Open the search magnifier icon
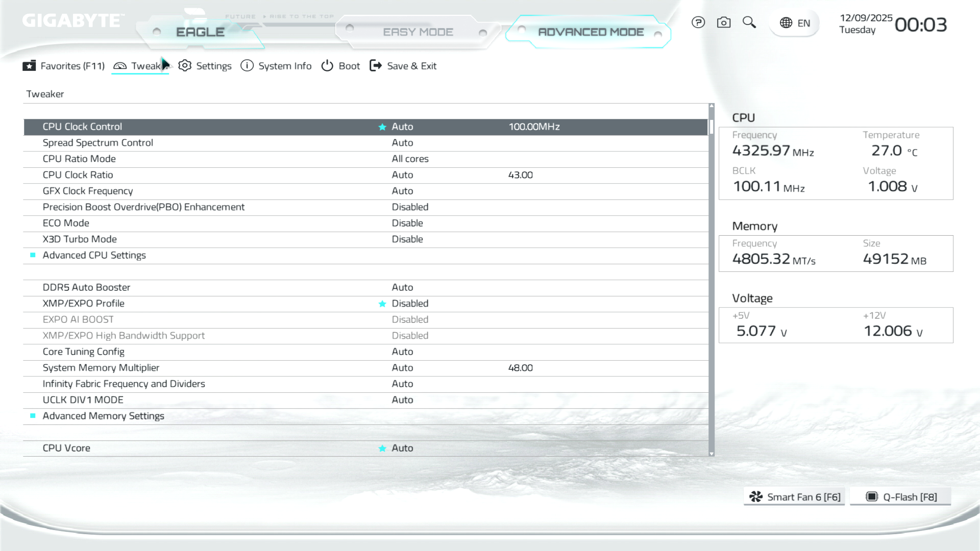Image resolution: width=980 pixels, height=551 pixels. tap(749, 22)
